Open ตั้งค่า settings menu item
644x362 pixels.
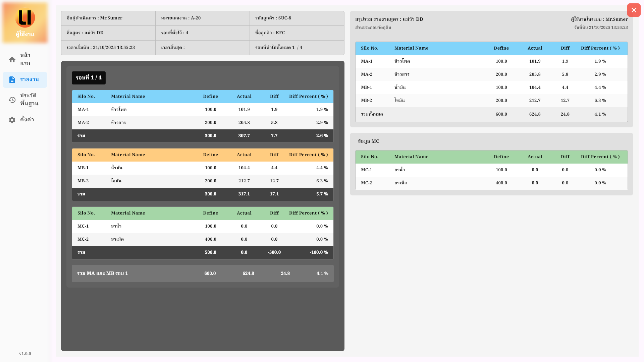27,120
